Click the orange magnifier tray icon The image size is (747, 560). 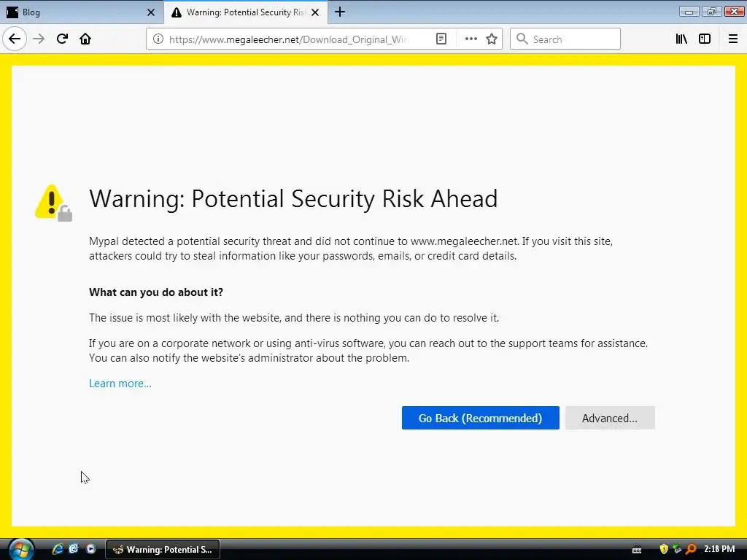click(x=691, y=549)
